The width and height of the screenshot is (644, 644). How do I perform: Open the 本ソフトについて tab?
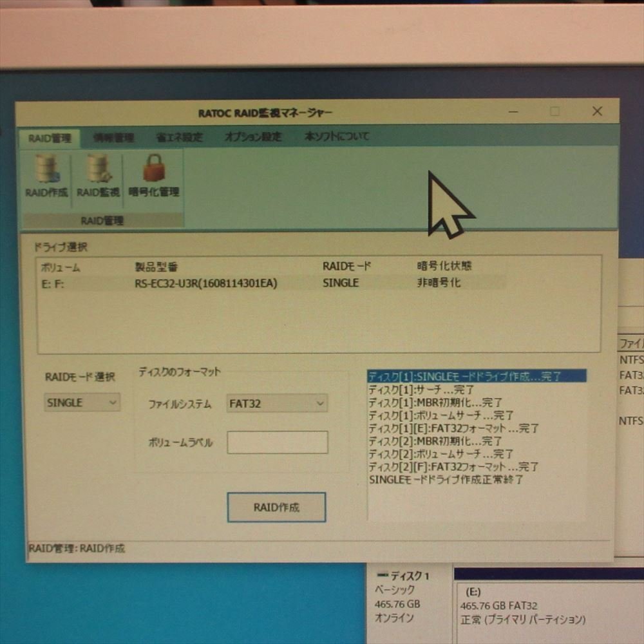pos(337,136)
